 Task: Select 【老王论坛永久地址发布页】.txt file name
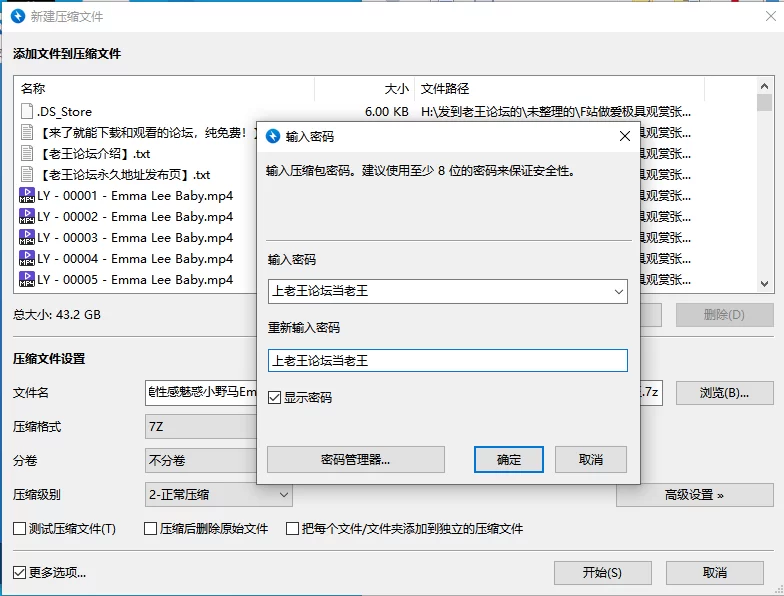click(124, 174)
